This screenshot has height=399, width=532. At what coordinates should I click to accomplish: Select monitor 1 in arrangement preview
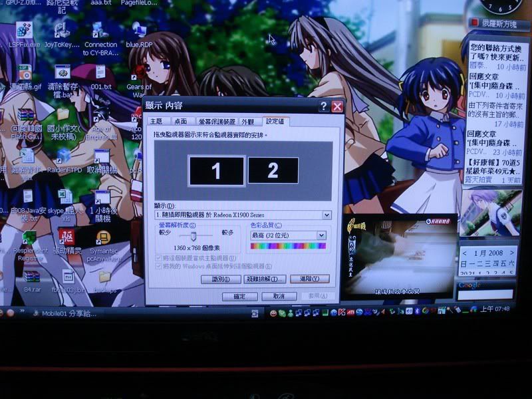(x=217, y=171)
